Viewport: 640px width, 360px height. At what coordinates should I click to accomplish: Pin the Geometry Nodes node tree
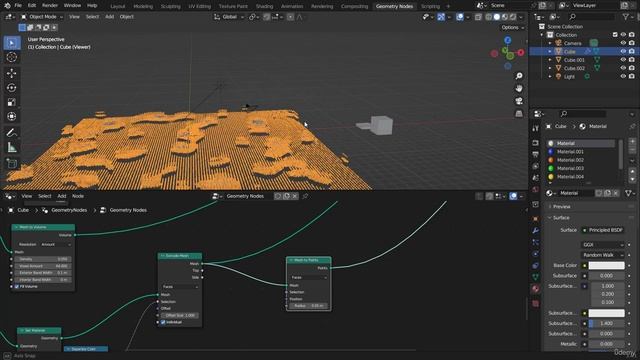(x=305, y=196)
